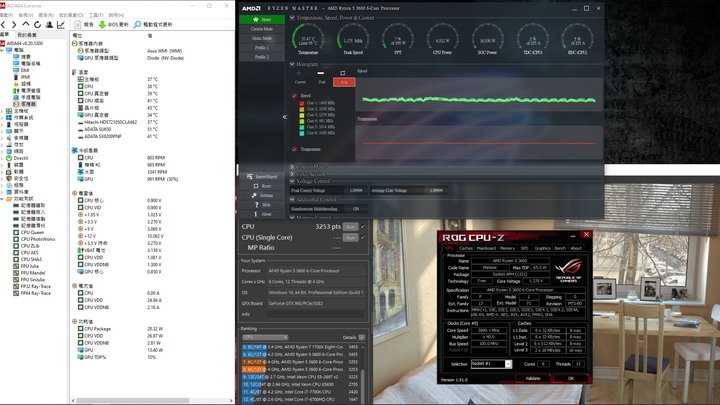Select Profile 1 in Ryzen Master

coord(262,48)
